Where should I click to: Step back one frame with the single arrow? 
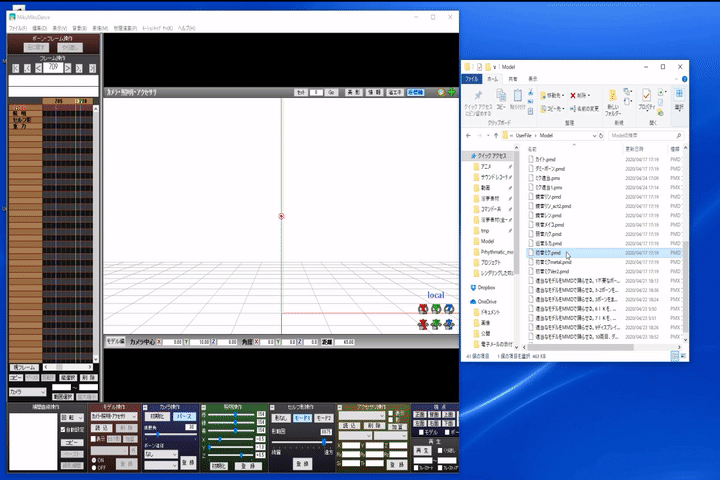(39, 68)
